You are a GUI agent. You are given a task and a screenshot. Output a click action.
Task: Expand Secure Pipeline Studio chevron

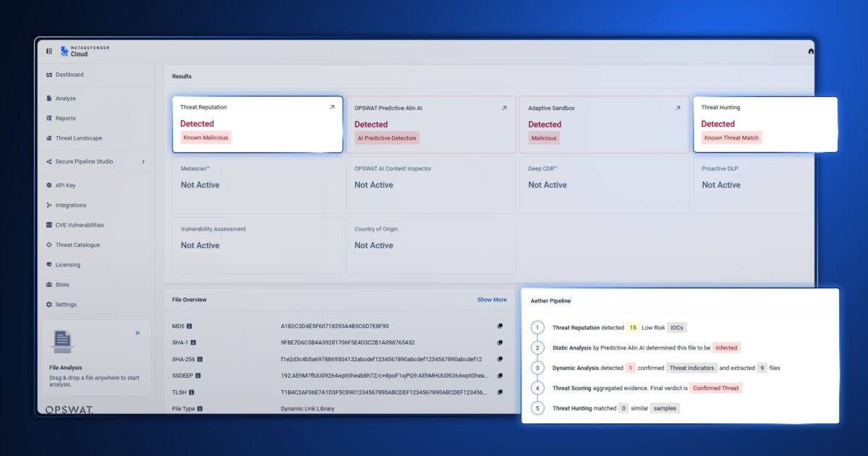pos(143,161)
